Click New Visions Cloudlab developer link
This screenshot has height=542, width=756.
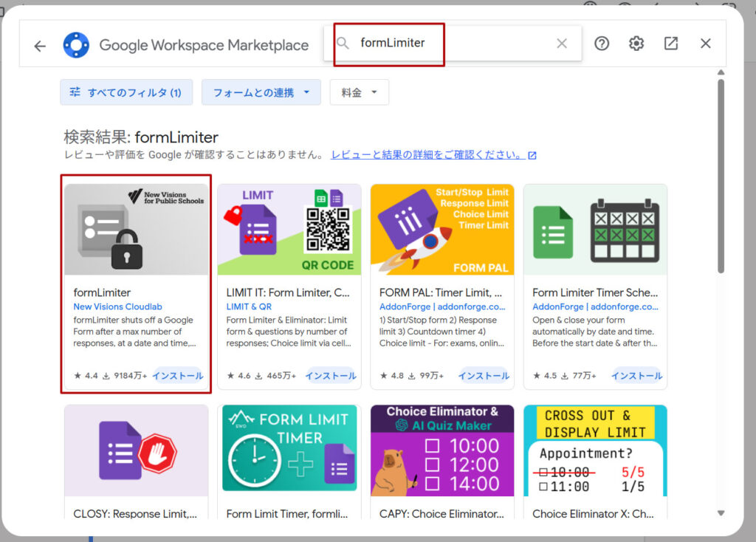click(117, 306)
